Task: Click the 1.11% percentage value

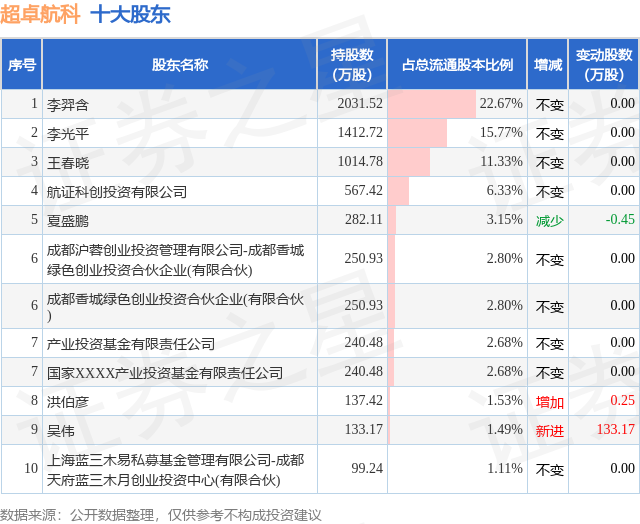Action: (505, 468)
